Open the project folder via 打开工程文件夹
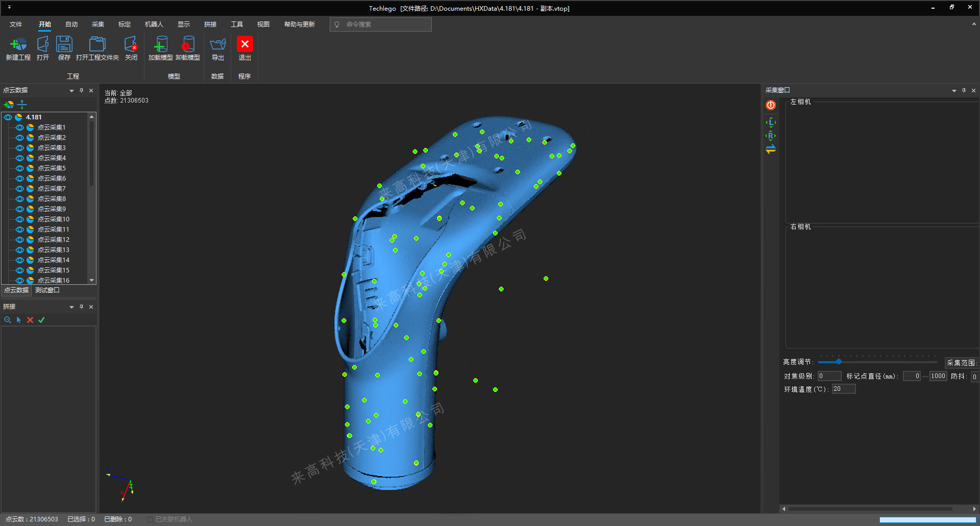 pyautogui.click(x=97, y=45)
